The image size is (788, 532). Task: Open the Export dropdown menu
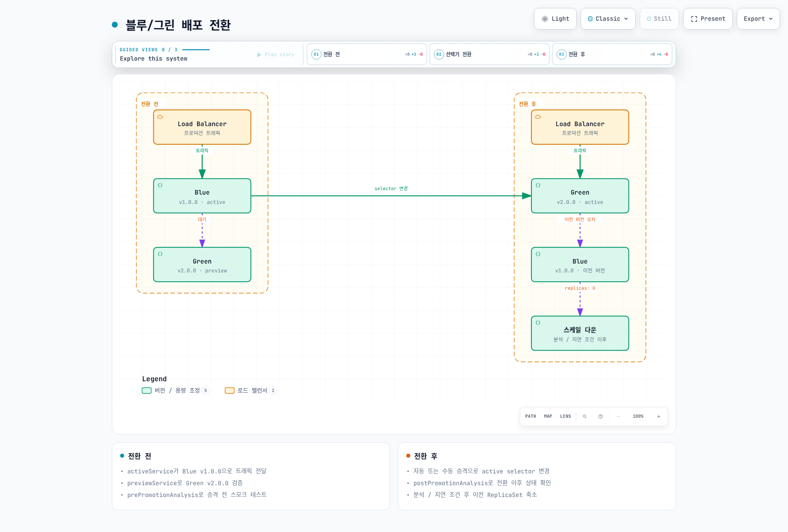[758, 19]
